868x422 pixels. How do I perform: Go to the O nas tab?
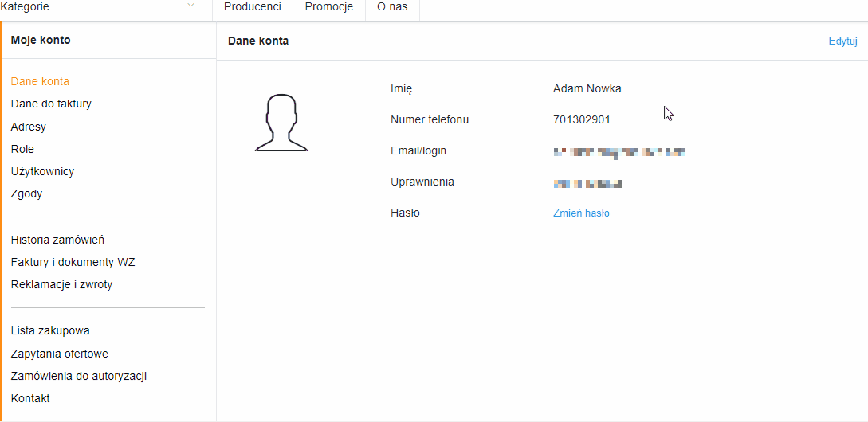tap(392, 7)
